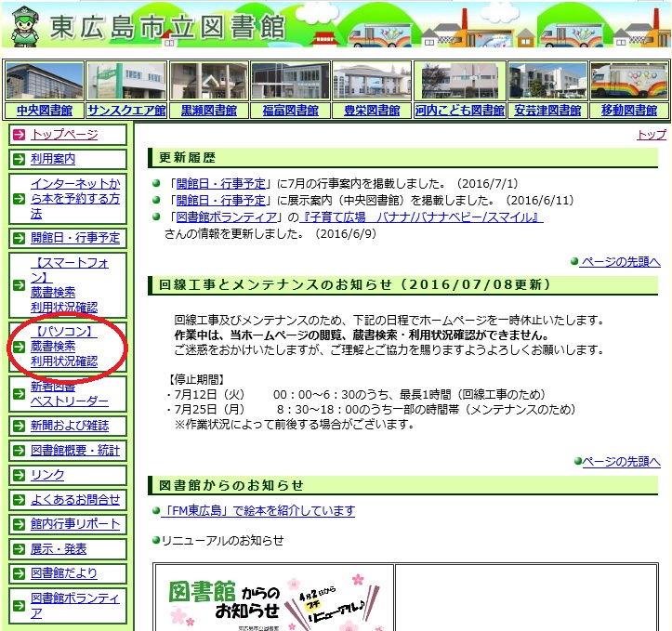Click arrow icon beside トップページ
672x631 pixels.
pyautogui.click(x=19, y=135)
